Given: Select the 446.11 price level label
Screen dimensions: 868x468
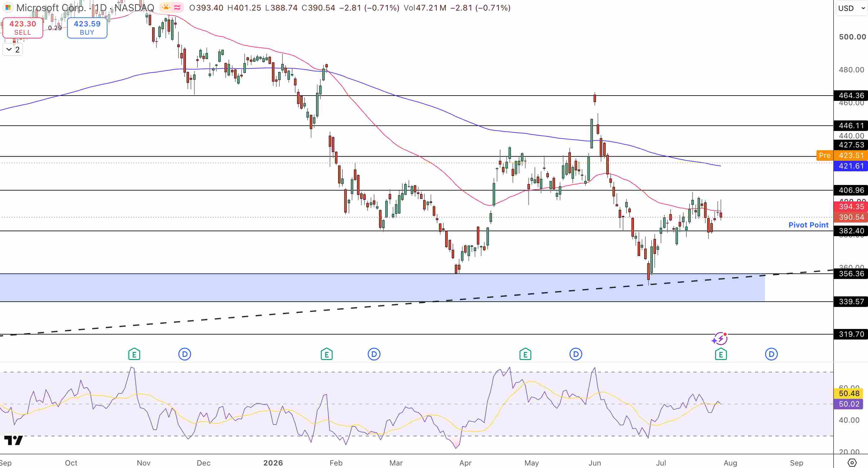Looking at the screenshot, I should pos(851,125).
